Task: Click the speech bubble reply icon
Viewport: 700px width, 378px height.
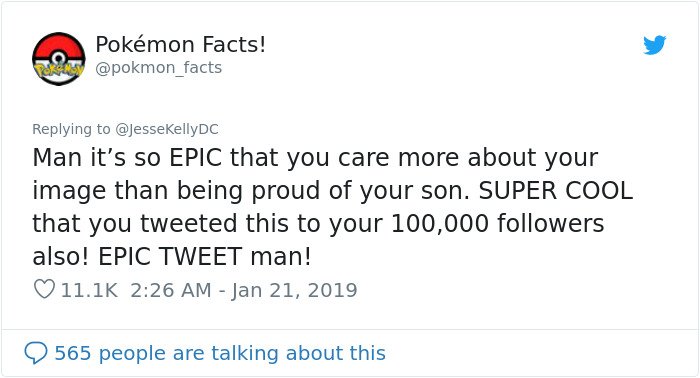Action: pyautogui.click(x=36, y=353)
